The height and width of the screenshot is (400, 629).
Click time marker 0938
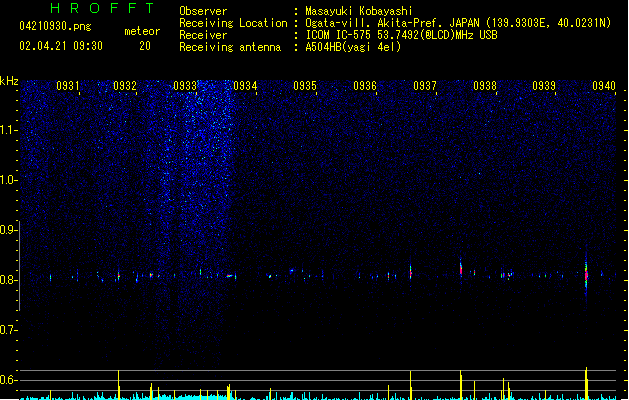pyautogui.click(x=485, y=86)
